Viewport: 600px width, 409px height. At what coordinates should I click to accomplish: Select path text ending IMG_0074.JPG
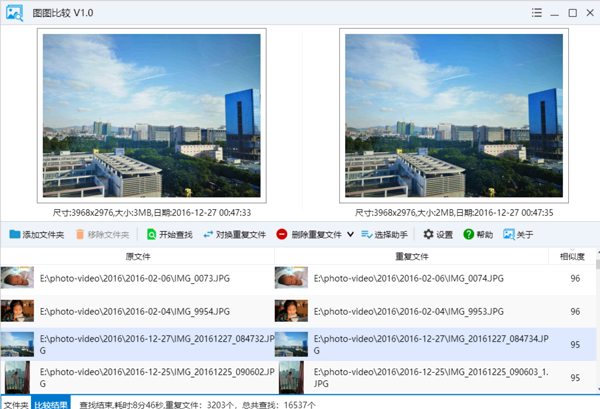409,279
